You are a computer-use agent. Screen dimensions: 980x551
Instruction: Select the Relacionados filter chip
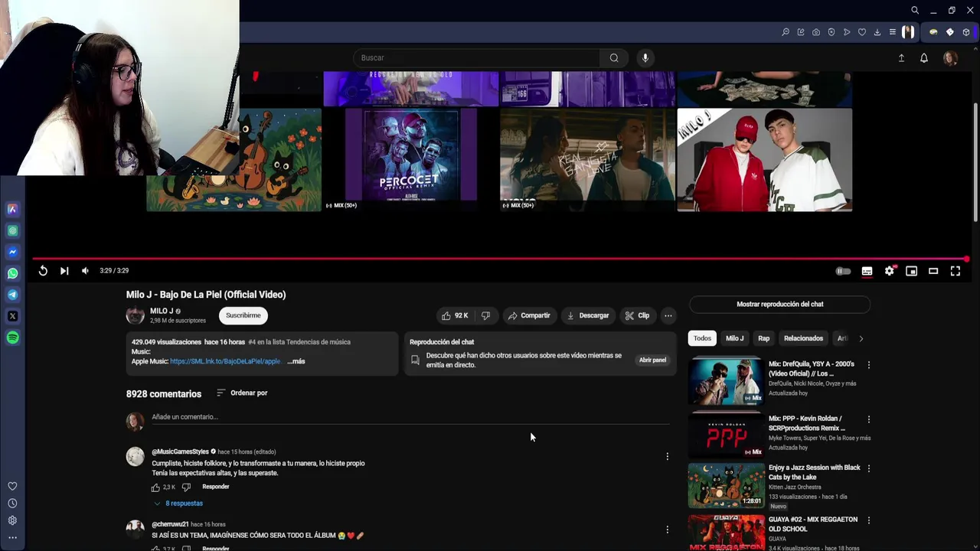point(803,338)
